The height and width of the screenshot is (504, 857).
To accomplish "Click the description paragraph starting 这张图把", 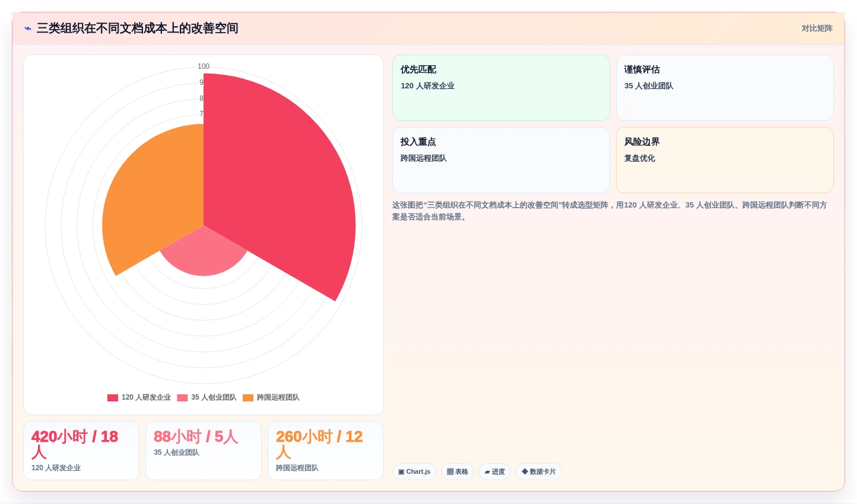I will 610,211.
